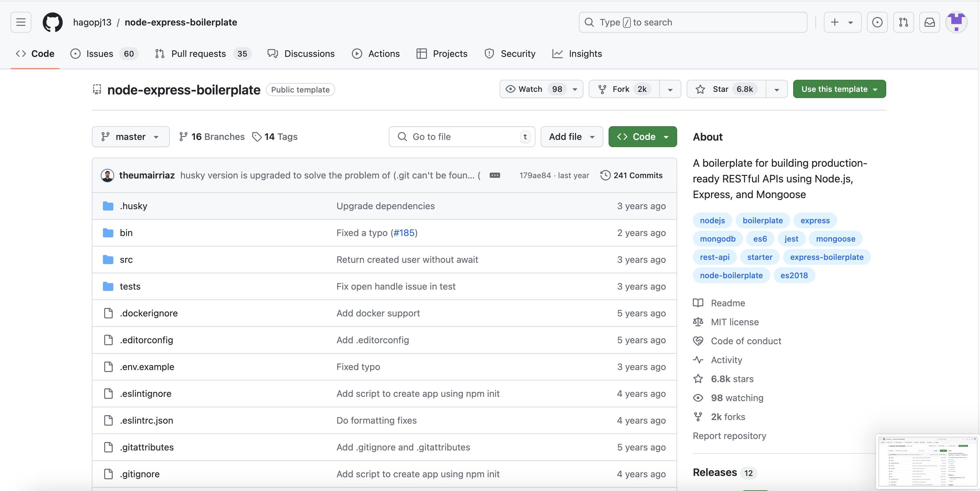Watch the repository

coord(541,89)
